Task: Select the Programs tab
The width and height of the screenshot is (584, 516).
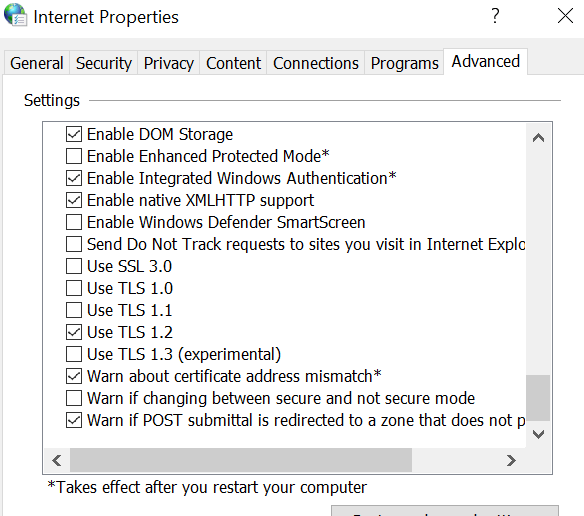Action: click(404, 63)
